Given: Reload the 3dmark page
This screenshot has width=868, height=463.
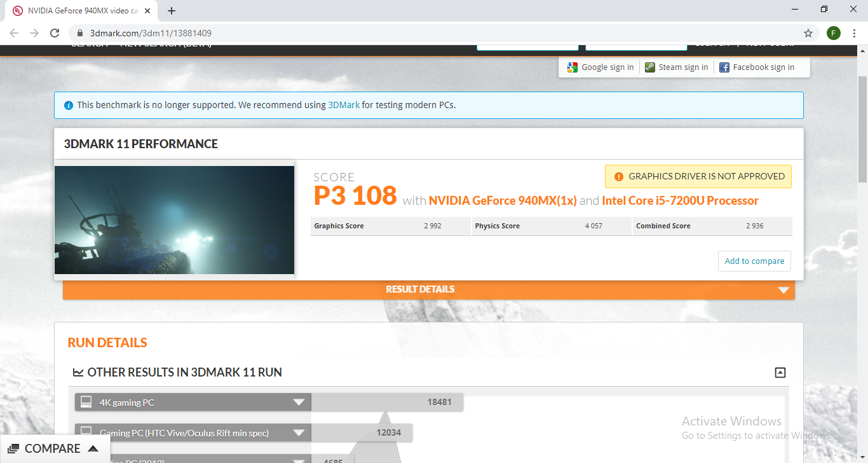Looking at the screenshot, I should tap(55, 33).
